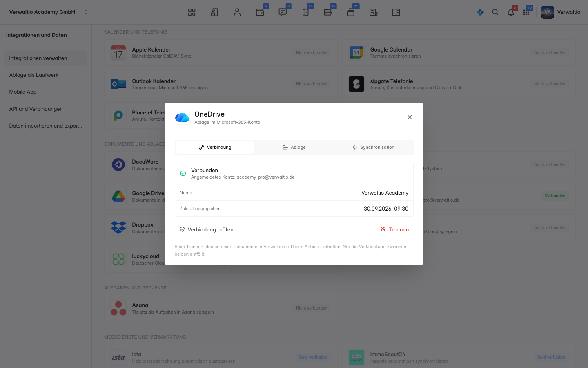
Task: Open the sipgate Telefonie integration card
Action: click(x=459, y=84)
